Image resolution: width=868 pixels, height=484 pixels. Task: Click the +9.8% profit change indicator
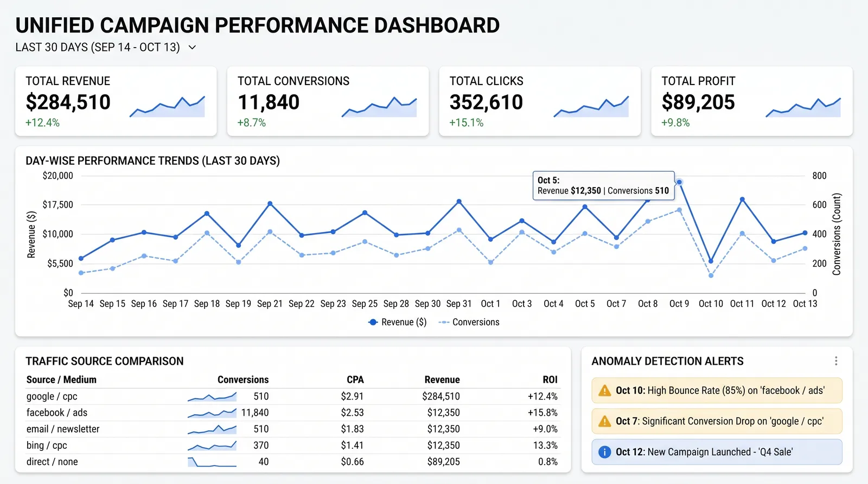675,122
